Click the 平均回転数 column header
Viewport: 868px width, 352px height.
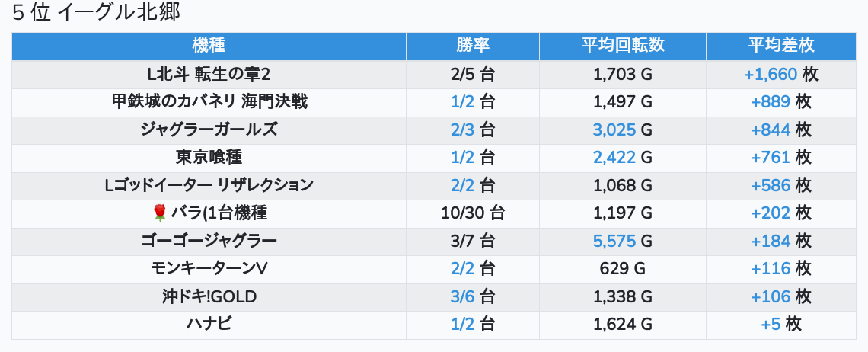point(622,45)
